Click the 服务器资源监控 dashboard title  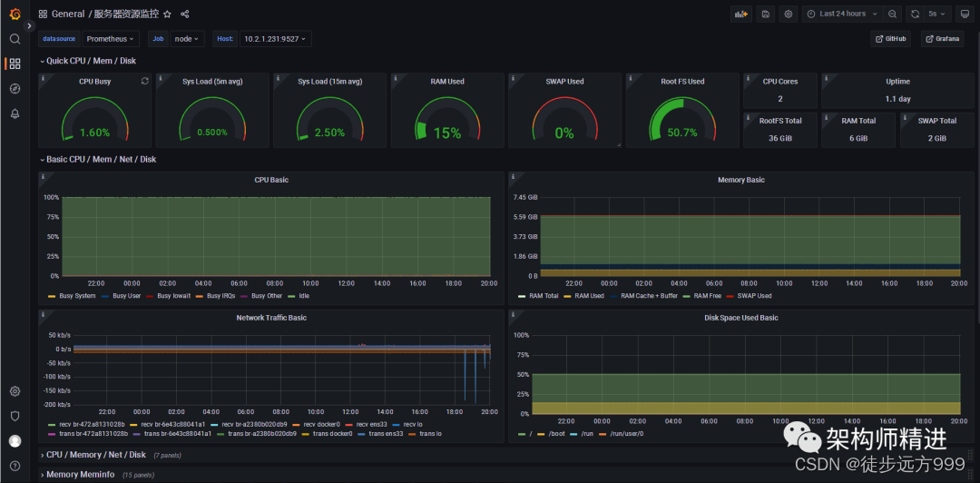tap(126, 14)
